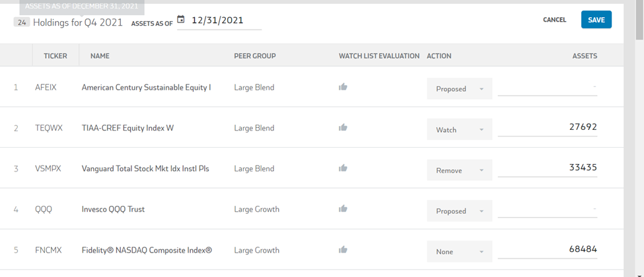Open Proposed action dropdown for QQQ

click(460, 211)
